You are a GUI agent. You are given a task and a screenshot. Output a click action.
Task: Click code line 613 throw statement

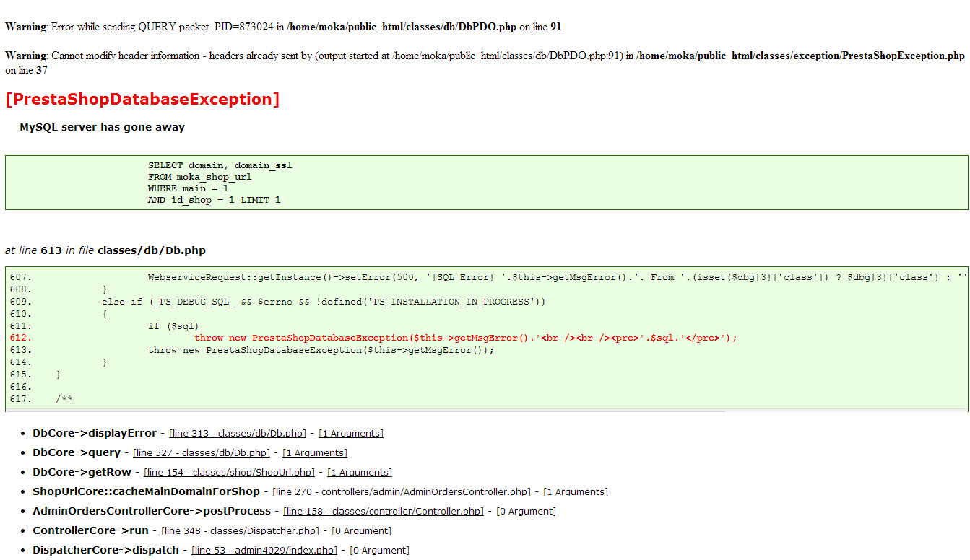(321, 350)
